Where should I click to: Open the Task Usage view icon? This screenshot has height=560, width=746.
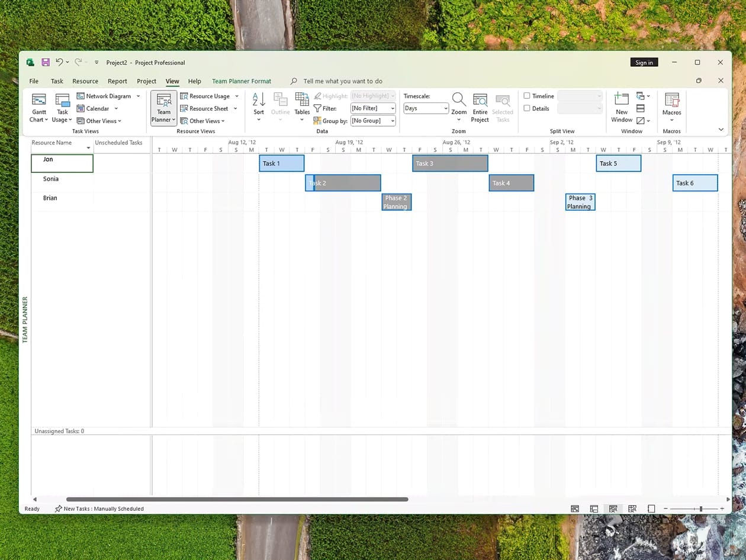click(x=62, y=100)
